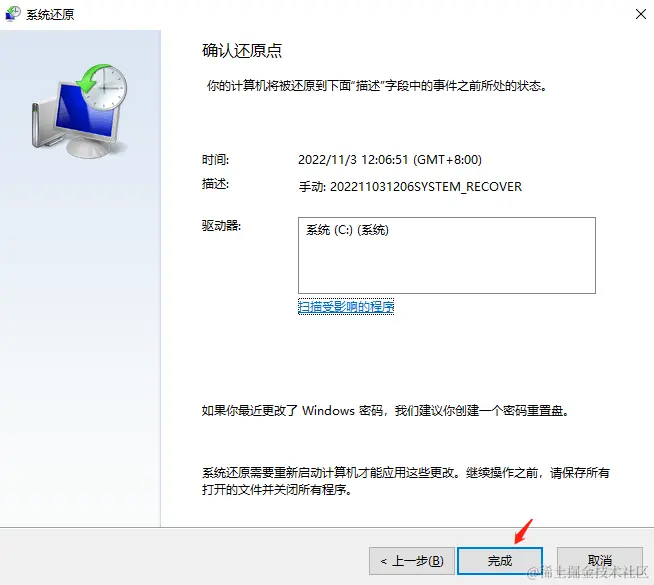
Task: Open 扫描受影响的程序 link
Action: tap(346, 307)
